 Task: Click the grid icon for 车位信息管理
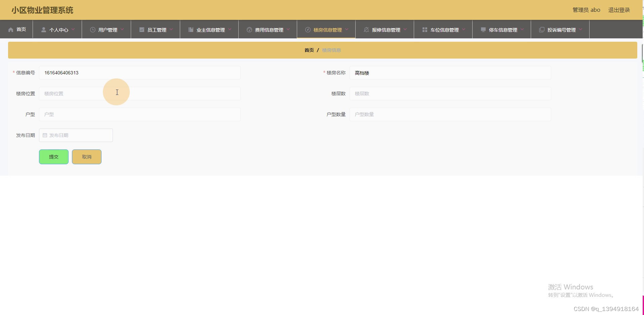pyautogui.click(x=425, y=30)
